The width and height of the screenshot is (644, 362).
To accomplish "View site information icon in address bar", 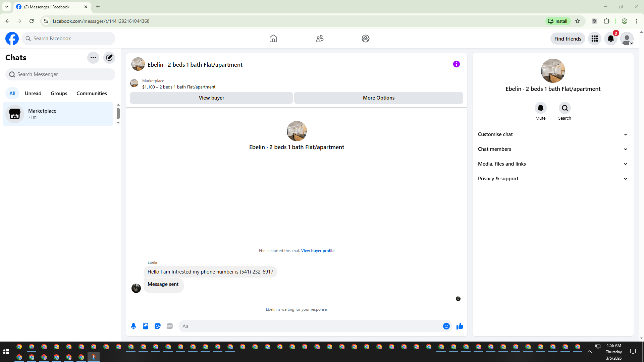I will (46, 21).
